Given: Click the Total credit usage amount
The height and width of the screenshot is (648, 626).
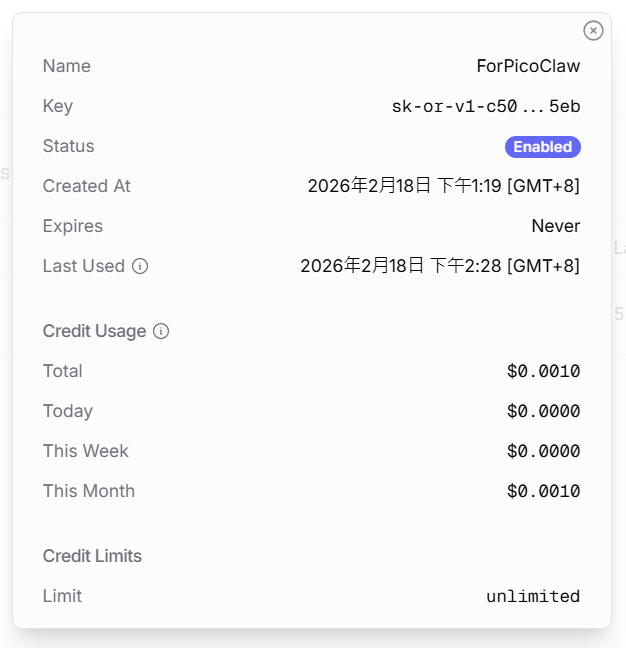Looking at the screenshot, I should coord(543,371).
